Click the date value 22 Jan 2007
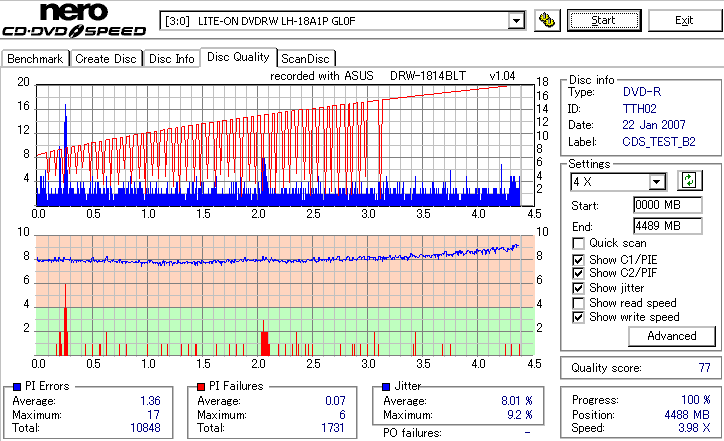This screenshot has height=441, width=724. [654, 125]
